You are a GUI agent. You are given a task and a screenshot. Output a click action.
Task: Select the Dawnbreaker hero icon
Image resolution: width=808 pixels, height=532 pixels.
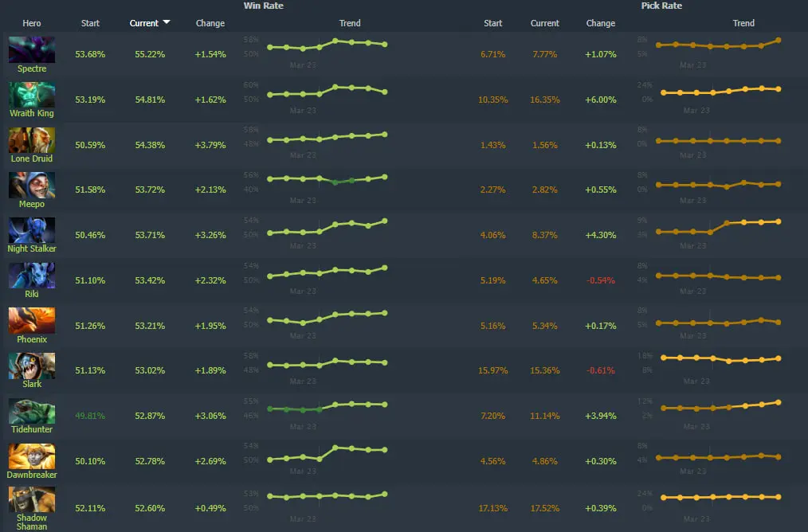coord(32,456)
